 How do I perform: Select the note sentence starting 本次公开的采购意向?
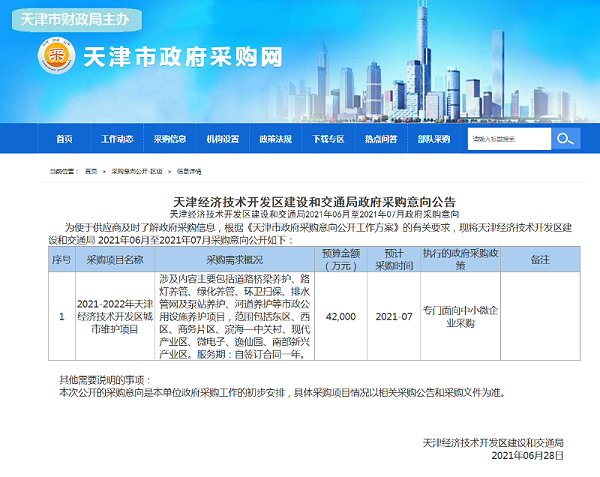[x=283, y=392]
